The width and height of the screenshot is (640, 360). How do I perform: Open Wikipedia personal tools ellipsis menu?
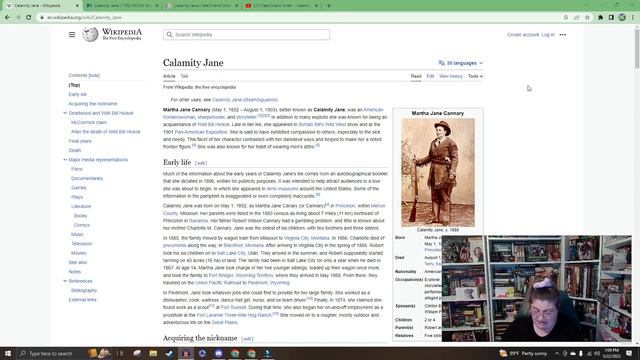[563, 35]
